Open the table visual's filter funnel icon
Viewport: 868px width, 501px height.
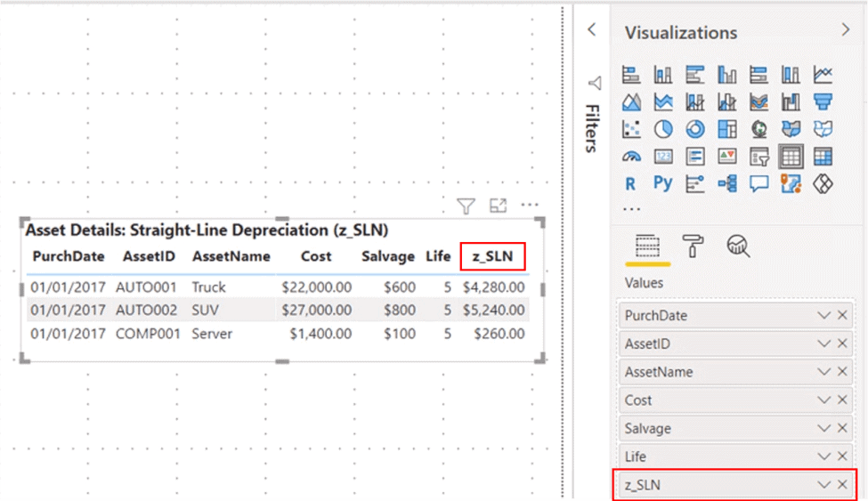tap(466, 206)
